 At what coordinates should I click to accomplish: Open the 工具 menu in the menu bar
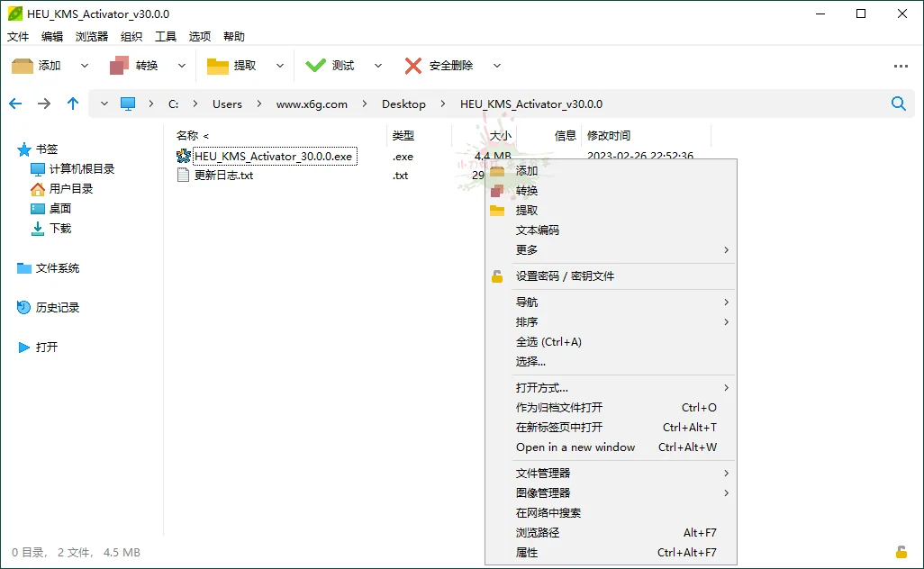(x=166, y=36)
